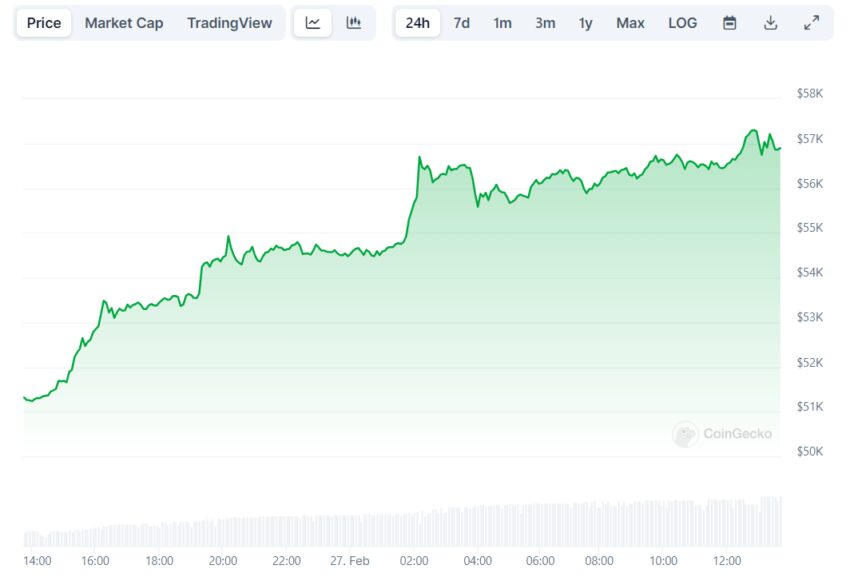
Task: Select the Price tab
Action: click(44, 23)
